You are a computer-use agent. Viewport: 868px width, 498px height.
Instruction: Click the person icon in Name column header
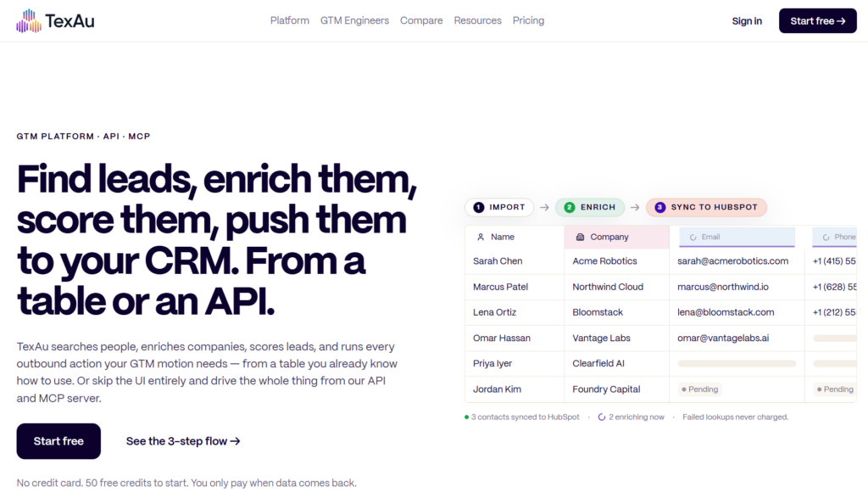(481, 237)
